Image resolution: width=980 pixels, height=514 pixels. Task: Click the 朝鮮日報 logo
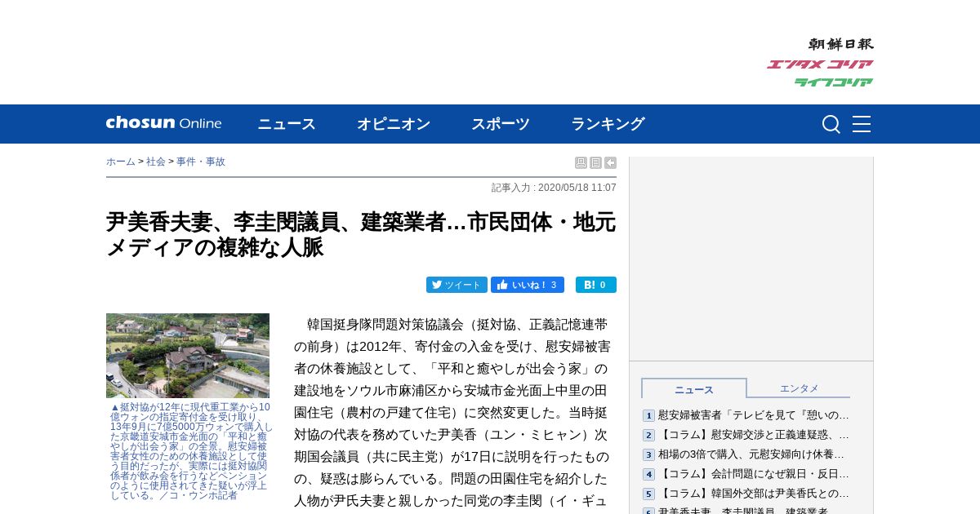click(840, 44)
